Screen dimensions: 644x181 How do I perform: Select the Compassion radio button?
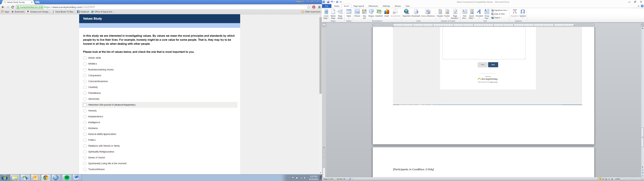click(85, 75)
